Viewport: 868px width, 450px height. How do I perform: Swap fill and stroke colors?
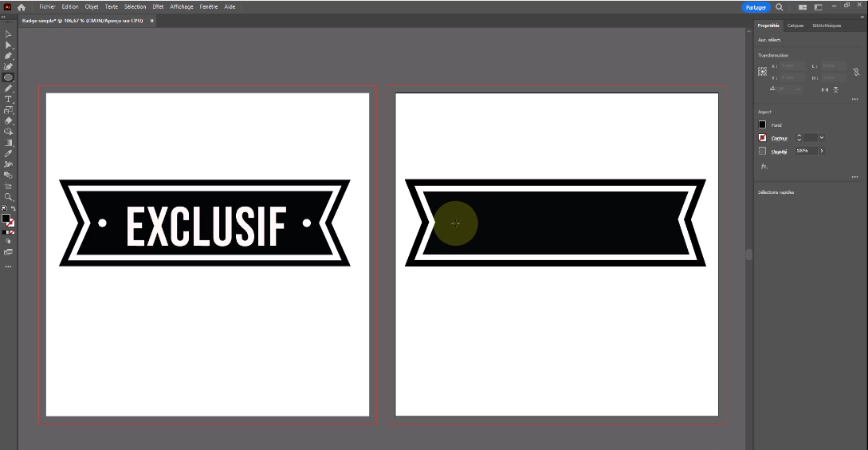coord(14,209)
